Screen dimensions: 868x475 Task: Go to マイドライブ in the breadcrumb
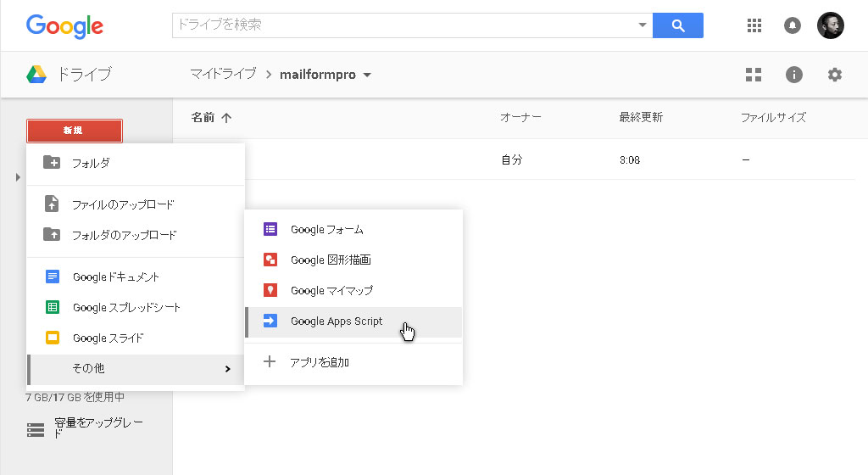[x=223, y=75]
